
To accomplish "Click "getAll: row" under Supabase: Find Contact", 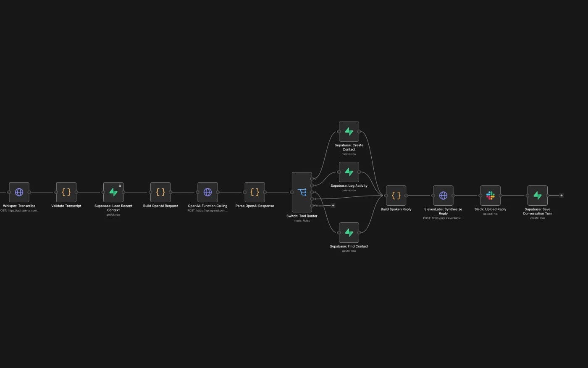I will point(349,251).
